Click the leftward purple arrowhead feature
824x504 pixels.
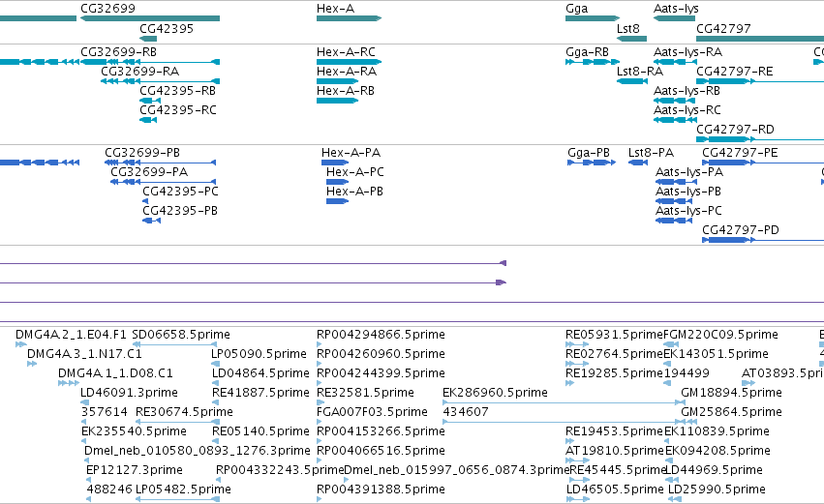tap(503, 263)
